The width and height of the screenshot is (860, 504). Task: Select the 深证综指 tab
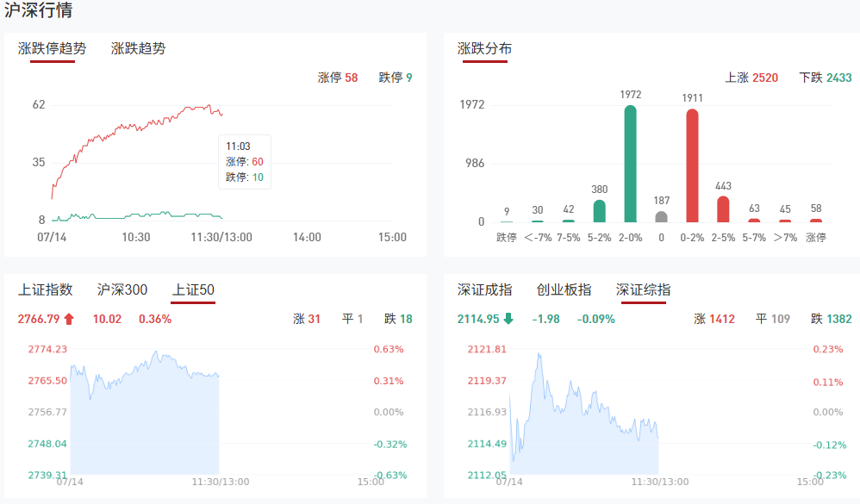pos(644,289)
